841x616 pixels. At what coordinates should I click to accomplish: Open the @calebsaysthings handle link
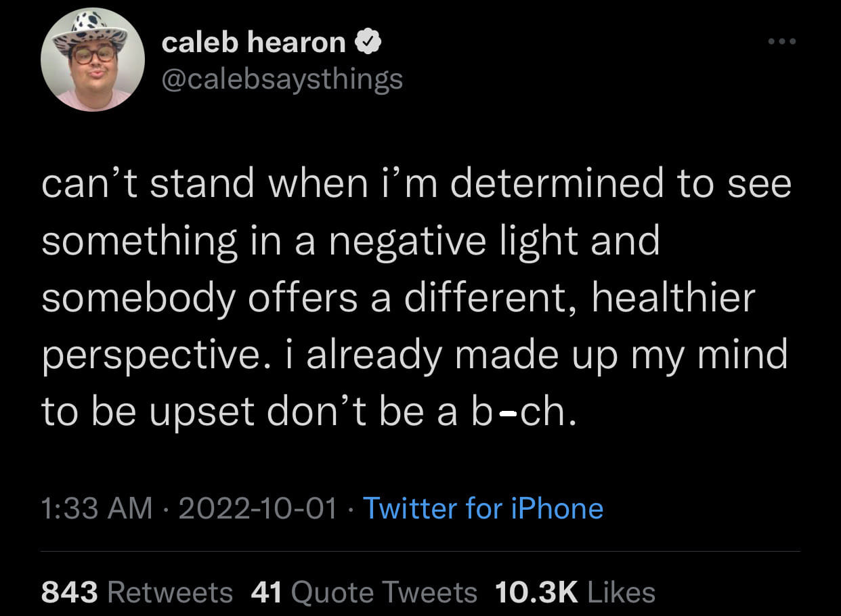pyautogui.click(x=282, y=79)
